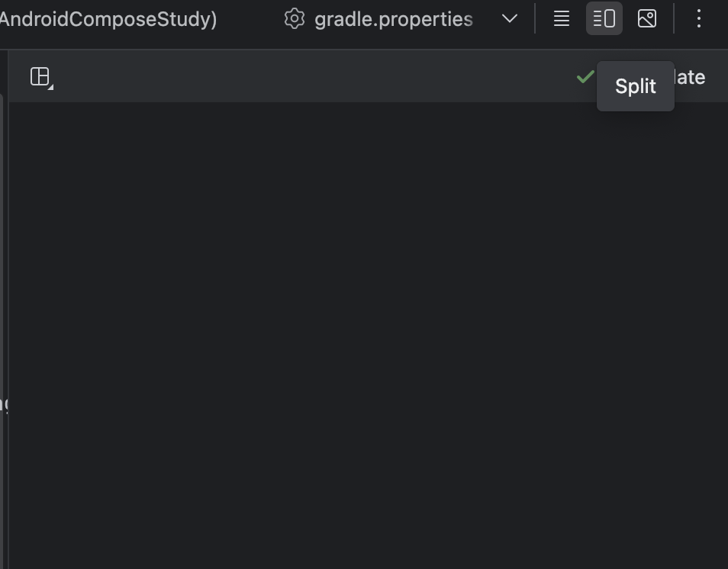728x569 pixels.
Task: Open the three-dot more options menu
Action: pos(698,18)
